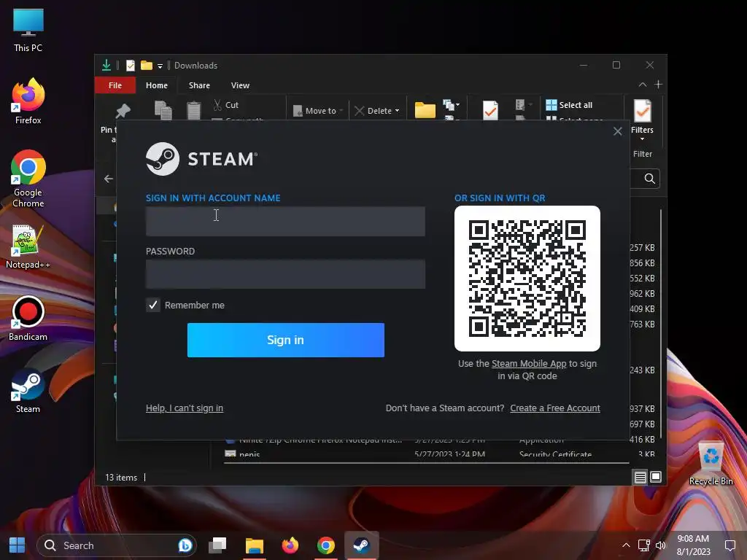This screenshot has width=747, height=560.
Task: Open the Firefox desktop shortcut
Action: coord(28,101)
